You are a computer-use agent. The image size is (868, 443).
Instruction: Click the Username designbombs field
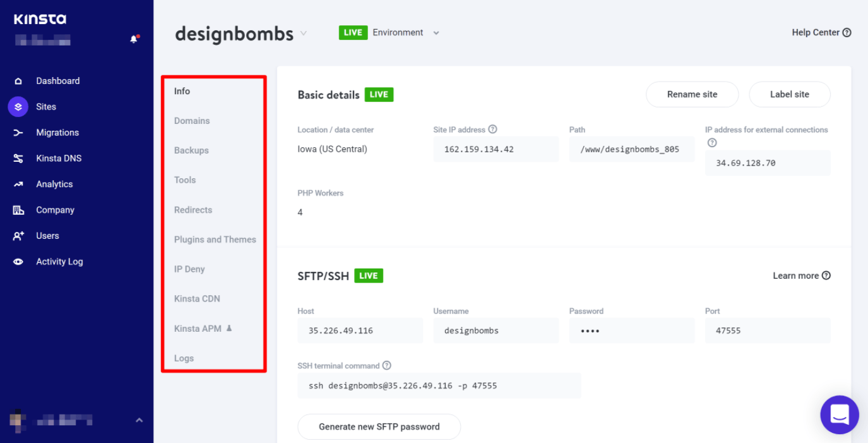pos(496,331)
